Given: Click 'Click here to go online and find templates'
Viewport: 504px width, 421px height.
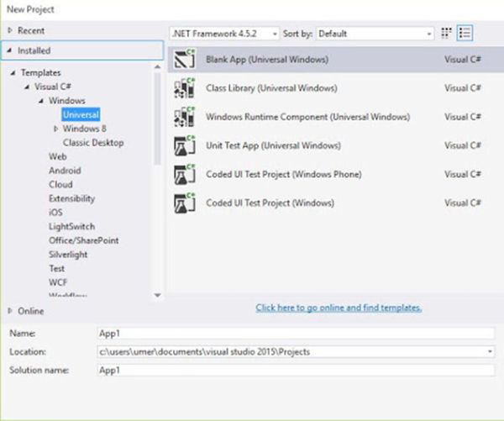Looking at the screenshot, I should tap(339, 308).
